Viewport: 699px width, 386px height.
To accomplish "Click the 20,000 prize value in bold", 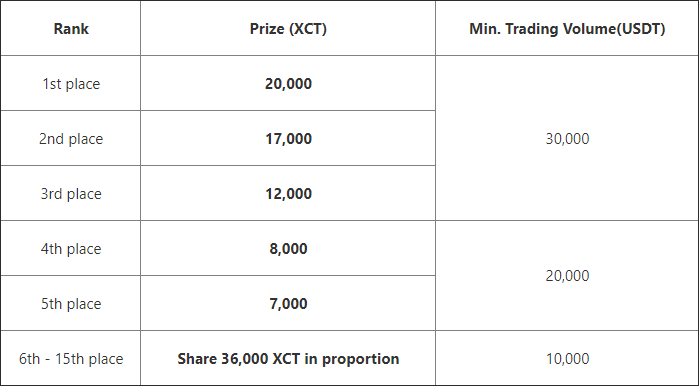I will click(x=288, y=83).
